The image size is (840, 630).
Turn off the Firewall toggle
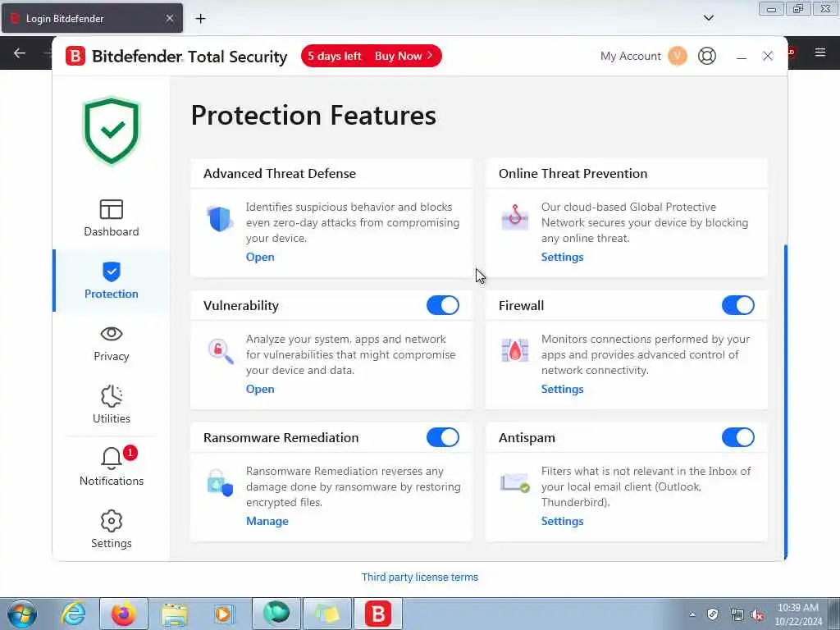coord(737,305)
